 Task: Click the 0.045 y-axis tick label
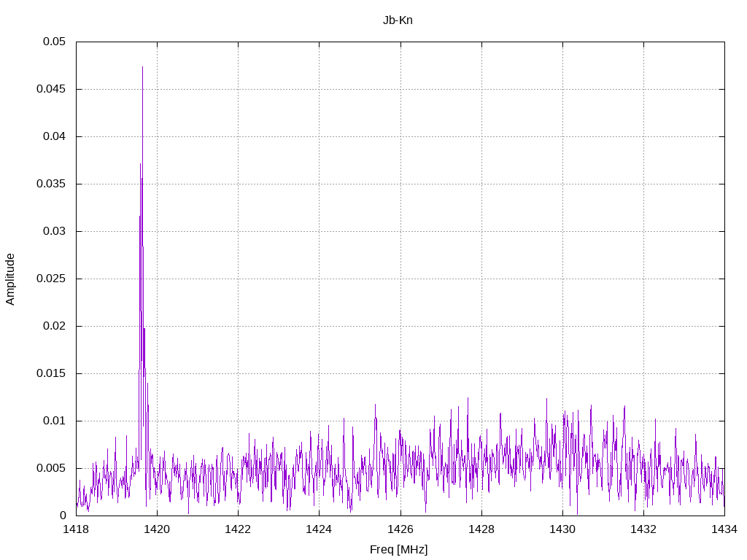pos(52,89)
